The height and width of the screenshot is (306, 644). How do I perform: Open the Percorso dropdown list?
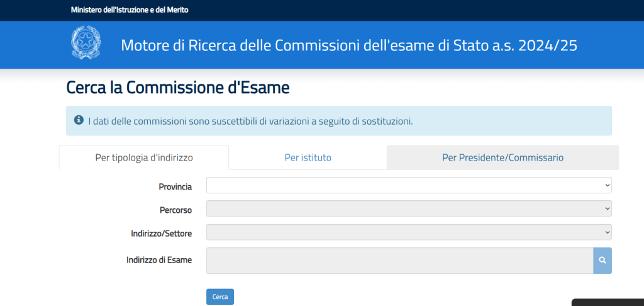point(409,208)
